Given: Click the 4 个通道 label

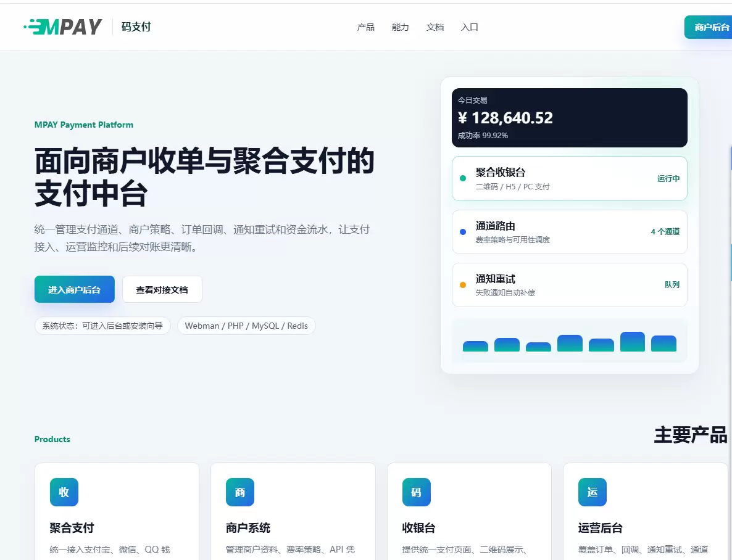Looking at the screenshot, I should [x=665, y=231].
